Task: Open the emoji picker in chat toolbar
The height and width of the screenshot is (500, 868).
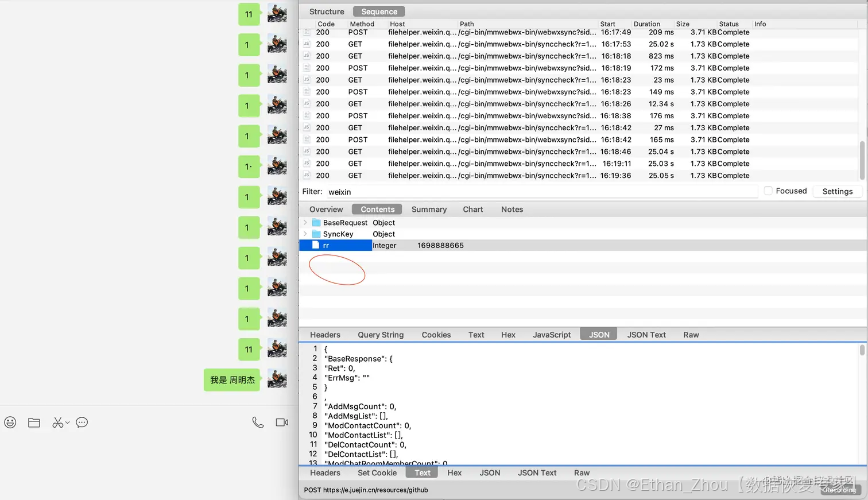Action: (x=10, y=423)
